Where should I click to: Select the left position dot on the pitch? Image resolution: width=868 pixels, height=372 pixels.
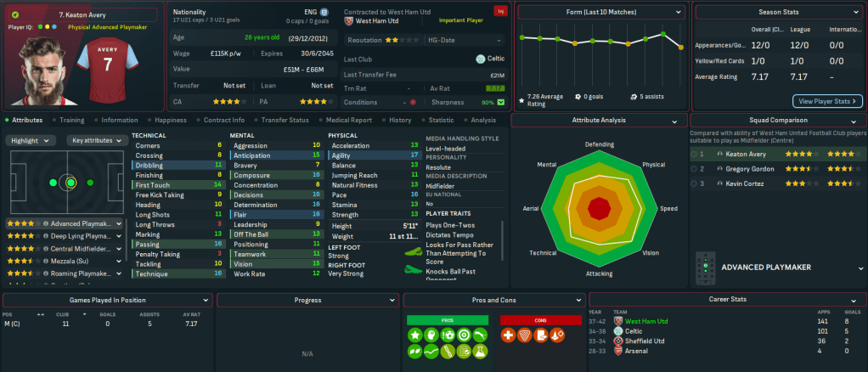53,182
